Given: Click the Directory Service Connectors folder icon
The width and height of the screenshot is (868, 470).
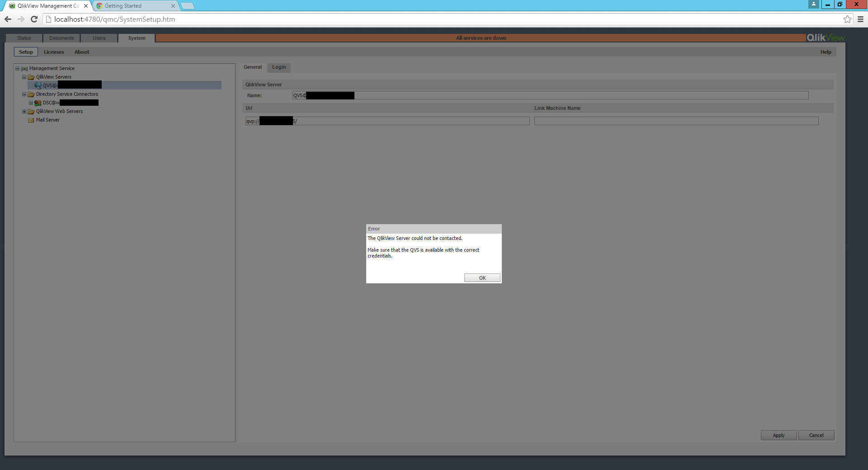Looking at the screenshot, I should pyautogui.click(x=31, y=94).
